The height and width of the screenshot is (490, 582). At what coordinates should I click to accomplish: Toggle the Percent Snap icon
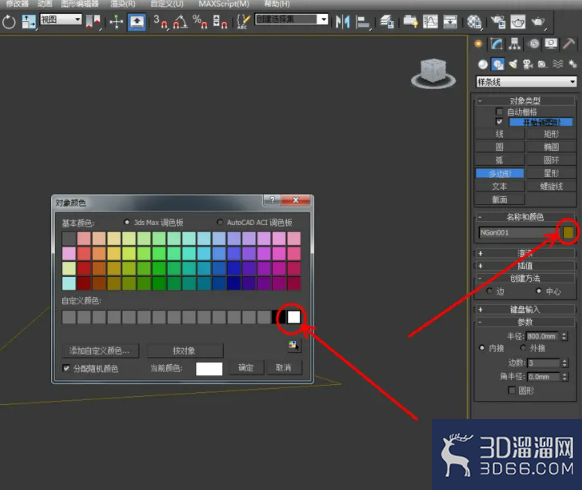pos(200,22)
